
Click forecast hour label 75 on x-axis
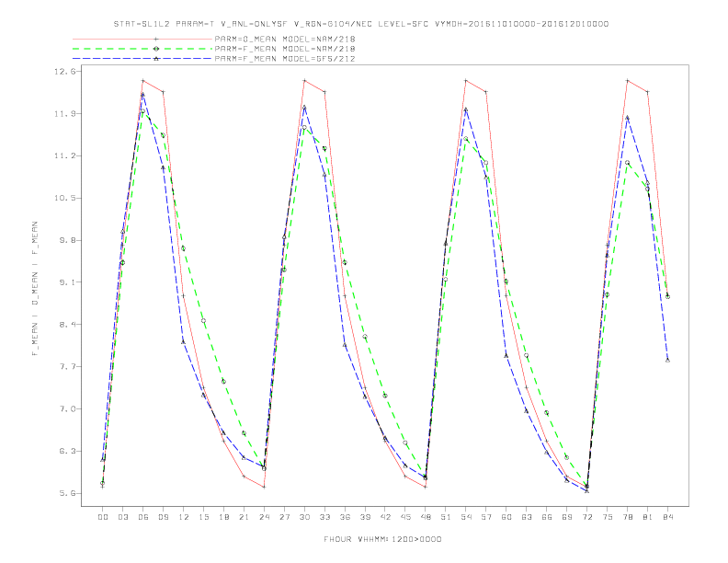click(608, 517)
